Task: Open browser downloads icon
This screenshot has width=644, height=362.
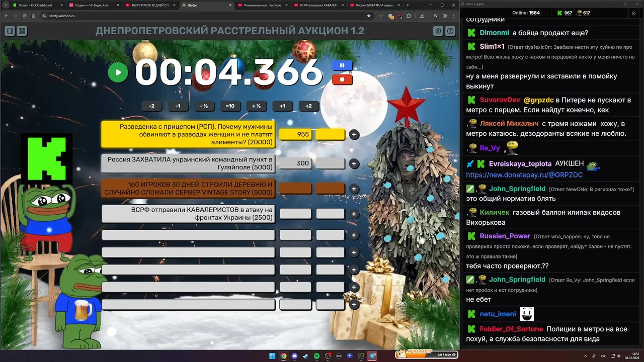Action: tap(422, 16)
